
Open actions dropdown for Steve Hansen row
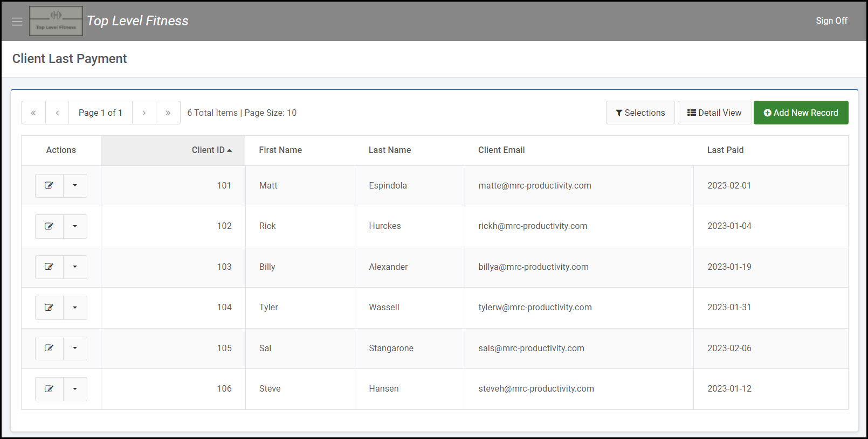coord(75,389)
